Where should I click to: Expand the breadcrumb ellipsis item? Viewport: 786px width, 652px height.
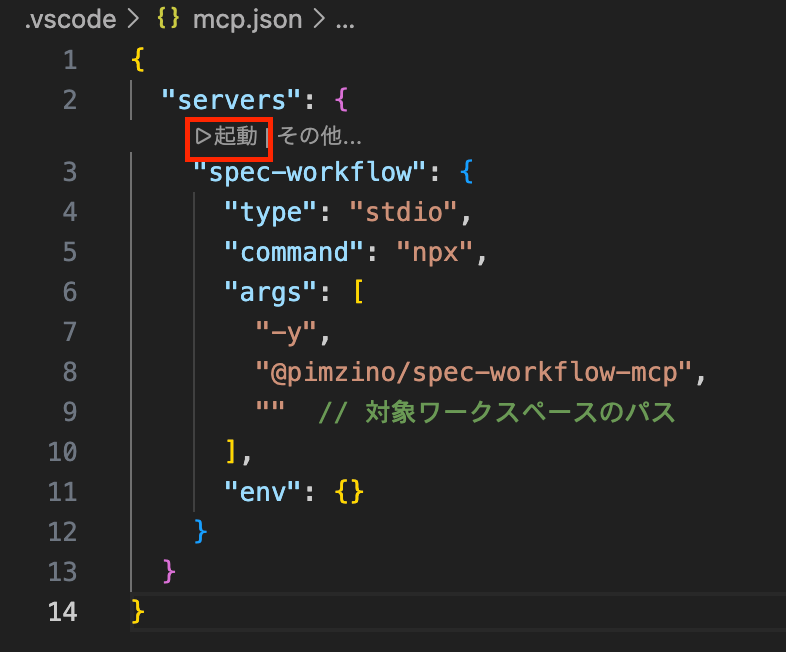click(x=345, y=24)
